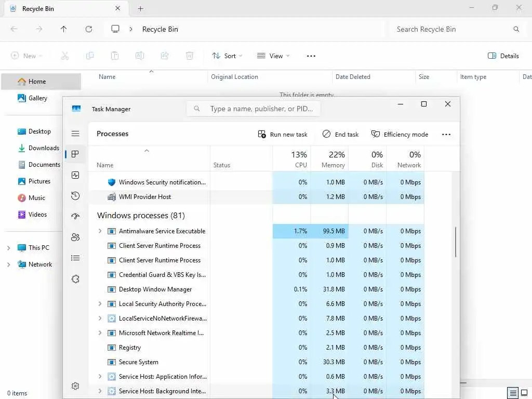Click the Back arrow in File Explorer
Screen dimensions: 532x399
[14, 29]
